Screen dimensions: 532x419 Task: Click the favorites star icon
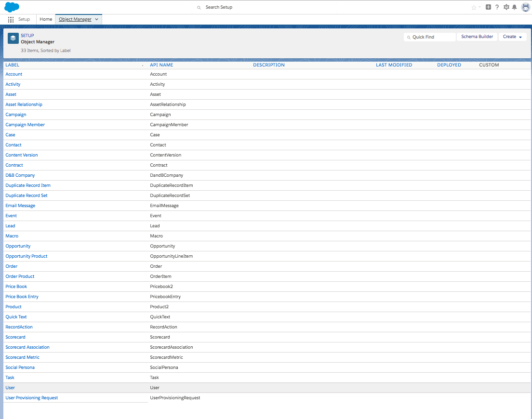click(x=474, y=7)
